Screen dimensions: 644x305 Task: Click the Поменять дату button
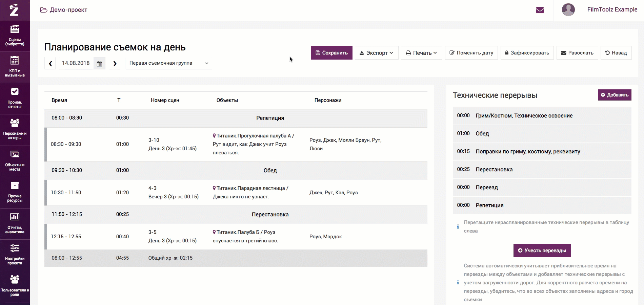tap(471, 53)
